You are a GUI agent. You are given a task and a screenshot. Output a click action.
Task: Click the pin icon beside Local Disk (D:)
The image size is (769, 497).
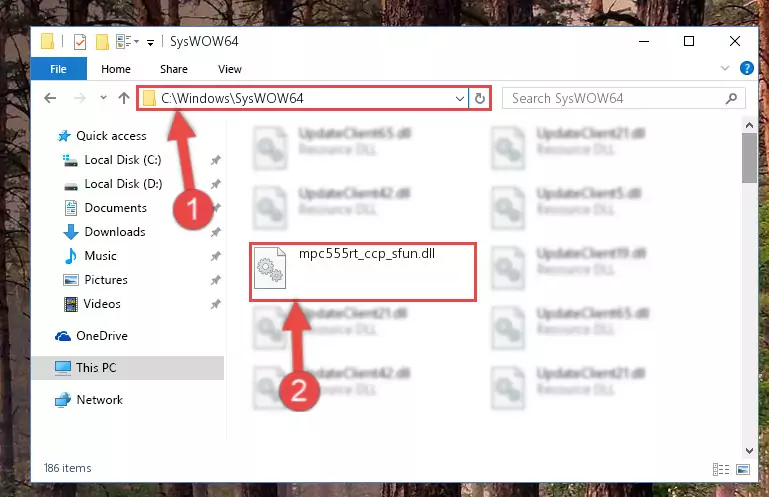[x=215, y=184]
